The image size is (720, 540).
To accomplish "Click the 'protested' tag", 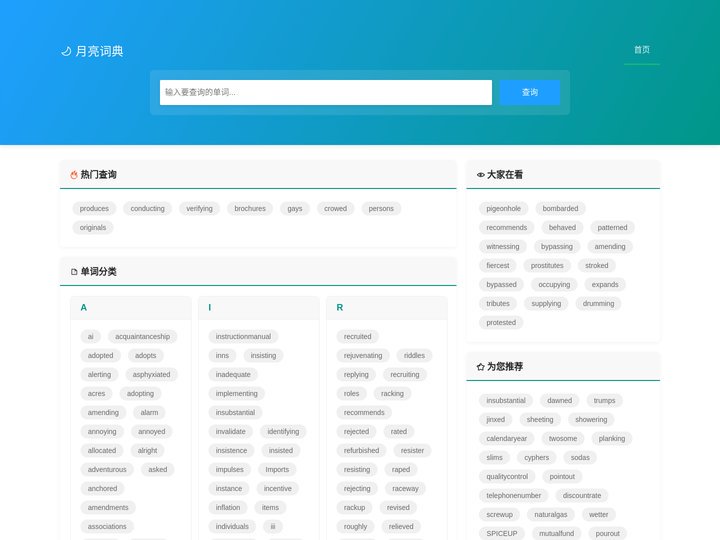I will point(501,322).
